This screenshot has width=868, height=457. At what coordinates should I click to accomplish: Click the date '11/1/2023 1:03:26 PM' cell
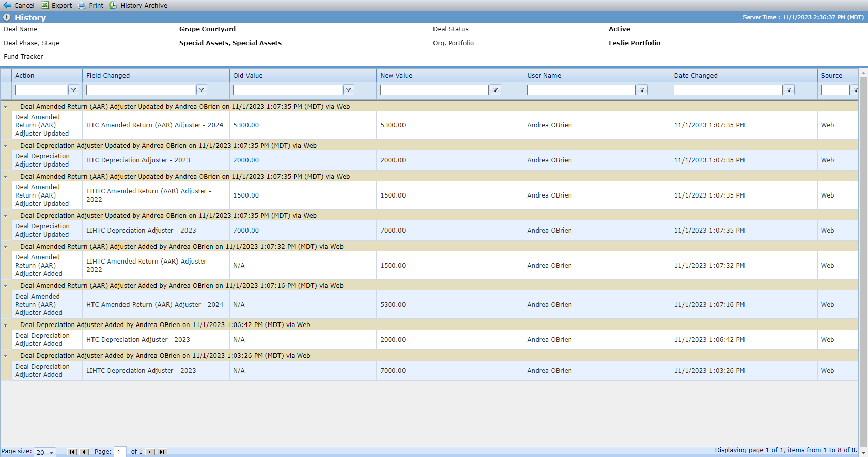click(743, 371)
